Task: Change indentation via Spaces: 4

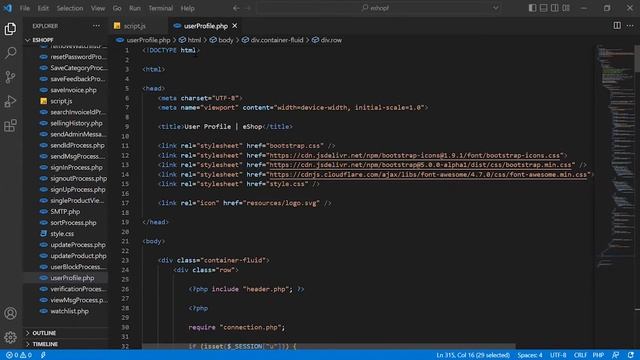Action: click(x=530, y=355)
